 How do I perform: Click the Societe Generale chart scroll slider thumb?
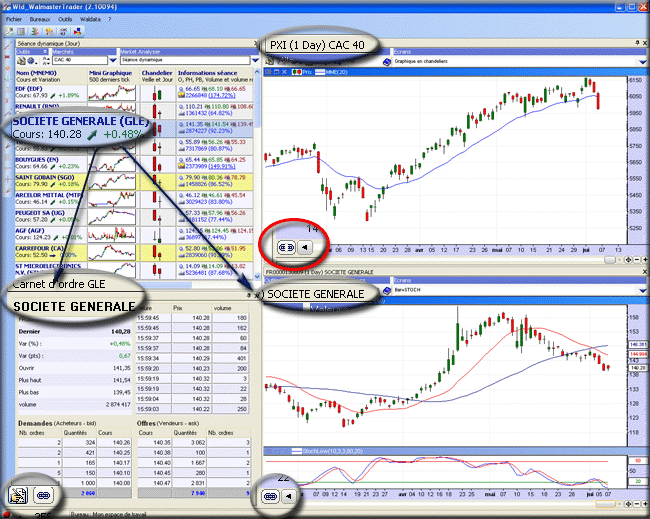tap(606, 504)
